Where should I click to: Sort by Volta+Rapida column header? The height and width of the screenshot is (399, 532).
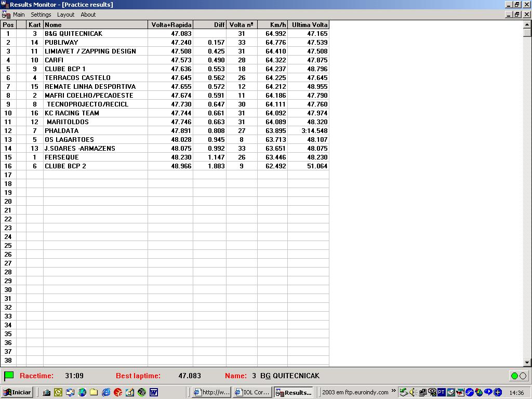point(171,24)
